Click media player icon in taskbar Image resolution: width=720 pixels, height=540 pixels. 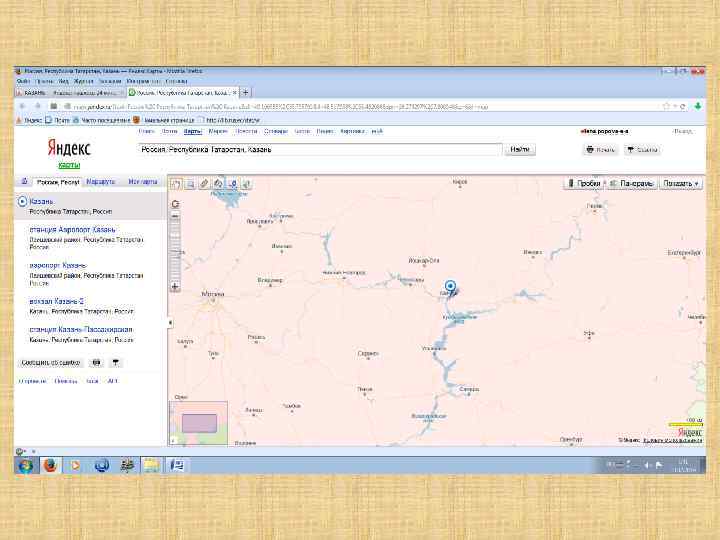tap(75, 466)
